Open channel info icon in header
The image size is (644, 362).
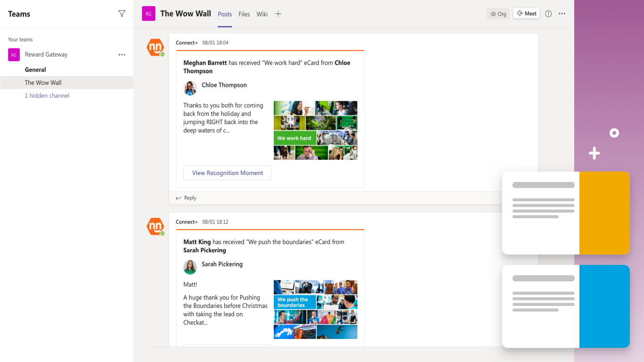pyautogui.click(x=548, y=14)
